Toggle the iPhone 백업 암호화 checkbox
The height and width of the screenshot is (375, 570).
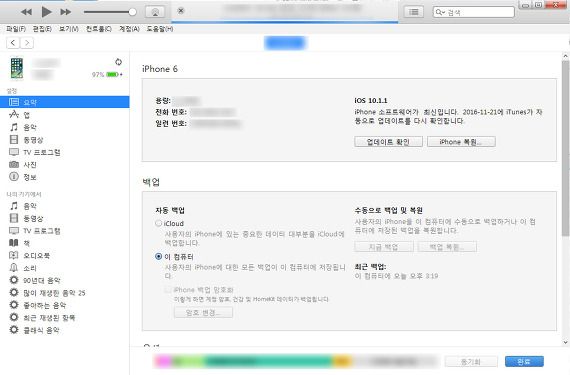click(168, 290)
